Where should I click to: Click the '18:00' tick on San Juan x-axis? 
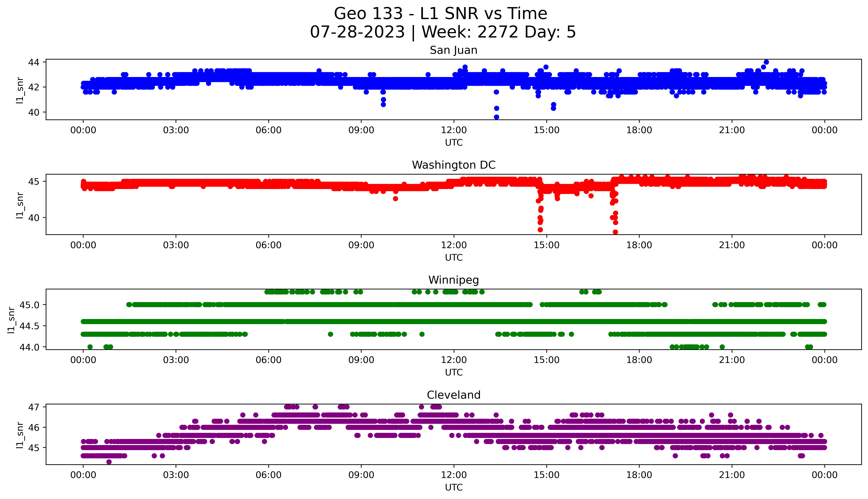click(x=639, y=130)
